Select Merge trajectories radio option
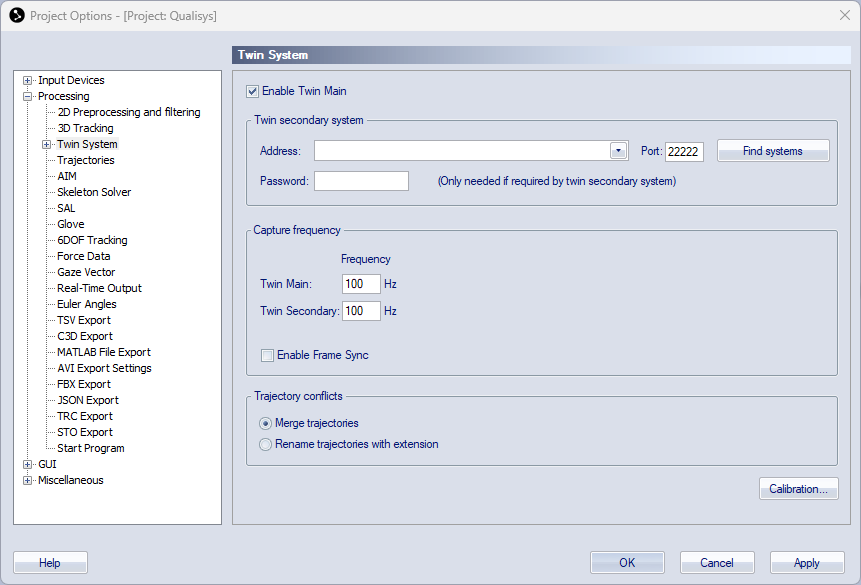 [x=266, y=423]
